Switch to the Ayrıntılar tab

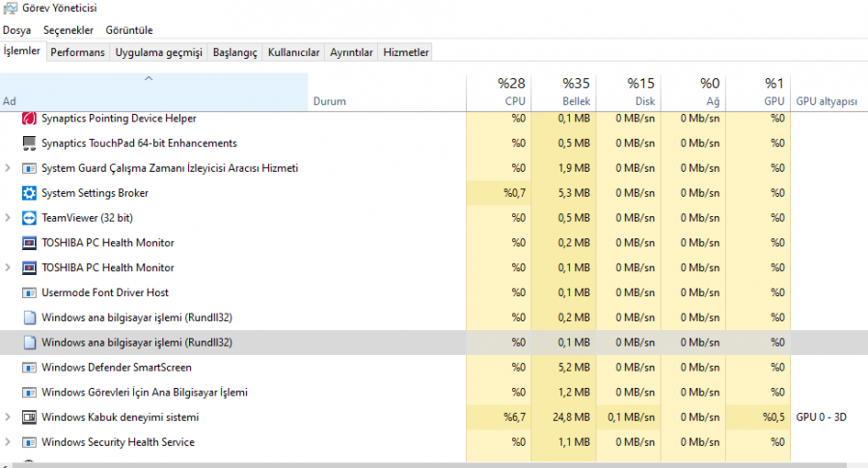tap(351, 52)
